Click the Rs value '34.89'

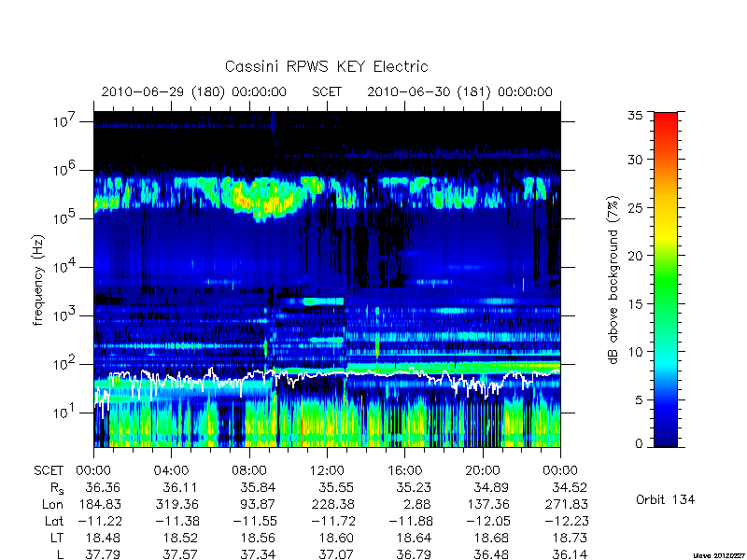pyautogui.click(x=491, y=487)
